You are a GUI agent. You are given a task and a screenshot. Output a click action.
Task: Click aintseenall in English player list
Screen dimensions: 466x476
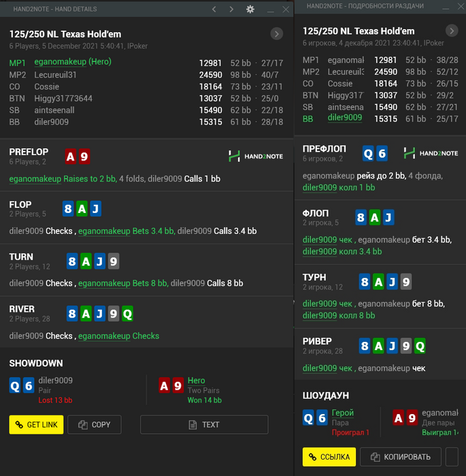point(54,110)
